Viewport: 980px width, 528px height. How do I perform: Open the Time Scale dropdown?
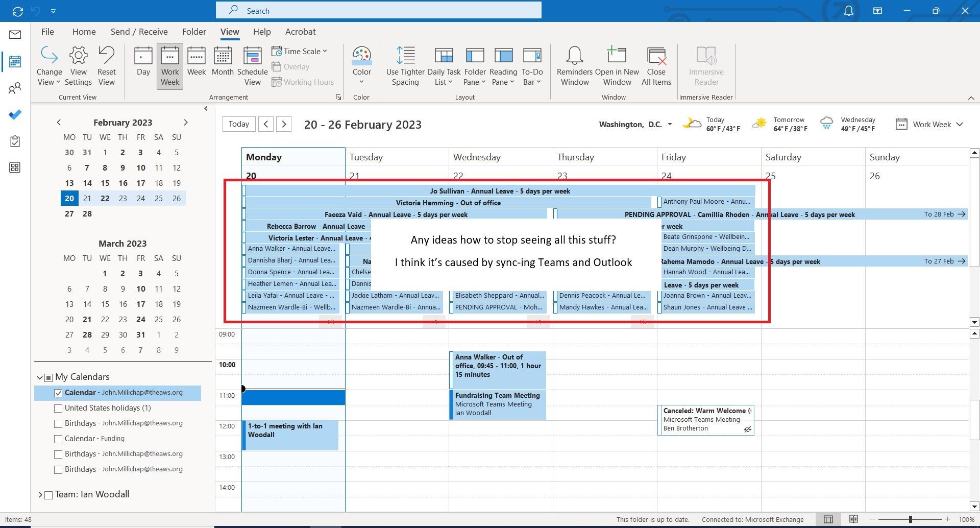pyautogui.click(x=300, y=51)
